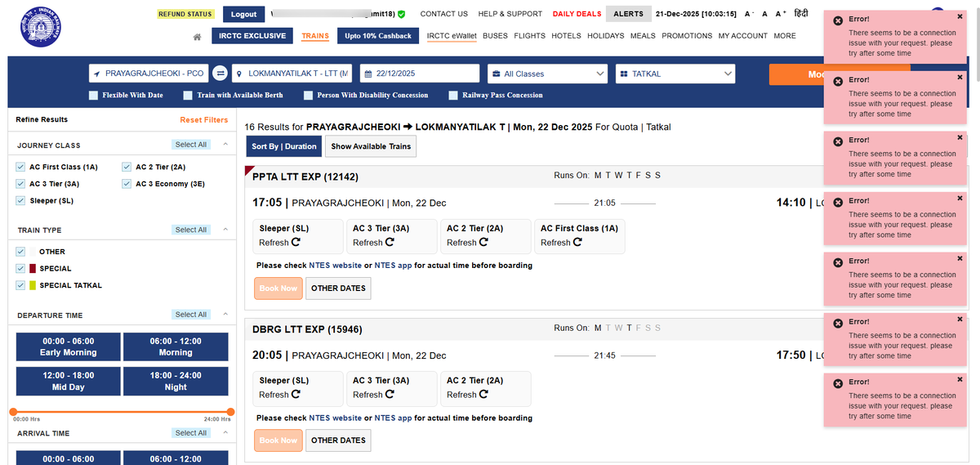Click the verified green shield icon by username
The height and width of the screenshot is (465, 980).
coord(401,14)
